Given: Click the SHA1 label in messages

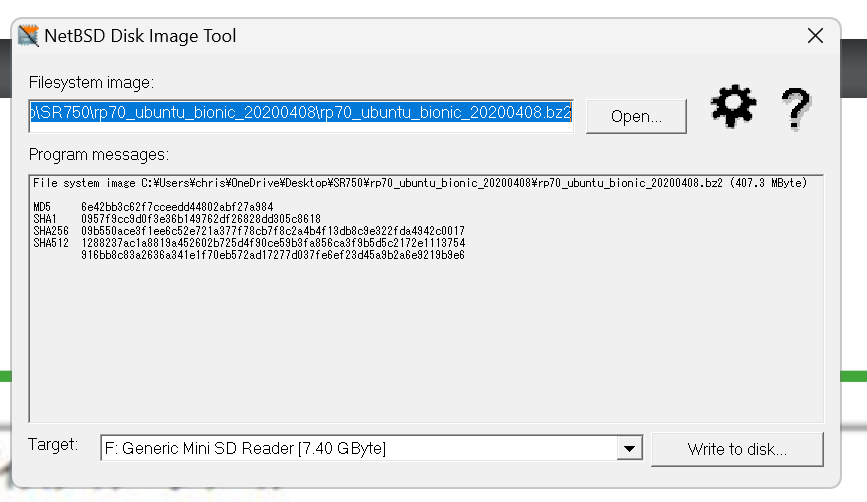Looking at the screenshot, I should click(x=45, y=219).
